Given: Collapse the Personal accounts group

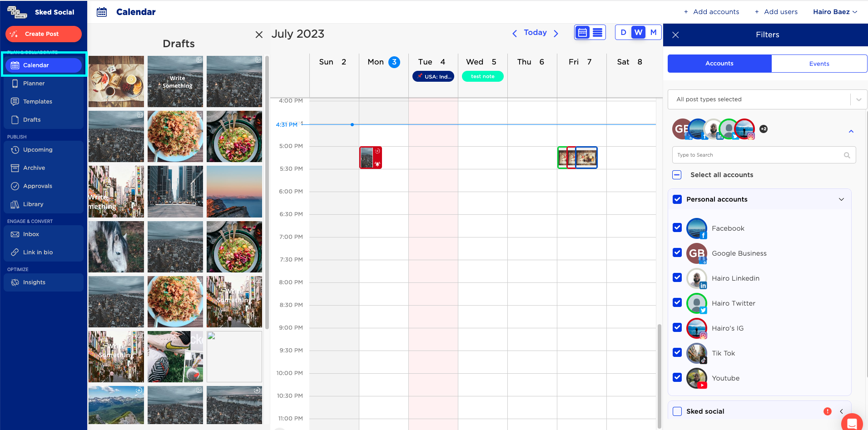Looking at the screenshot, I should (x=841, y=199).
